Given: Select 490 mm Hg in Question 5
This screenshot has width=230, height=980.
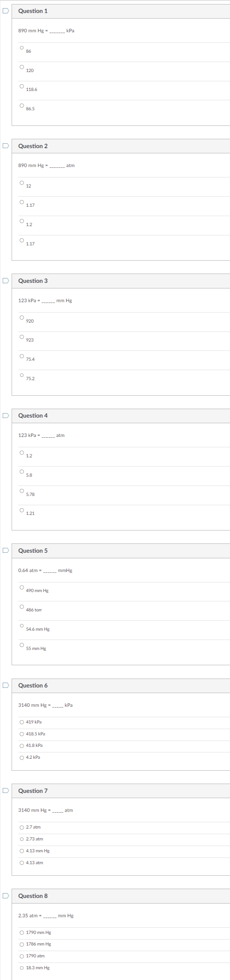Looking at the screenshot, I should (22, 587).
